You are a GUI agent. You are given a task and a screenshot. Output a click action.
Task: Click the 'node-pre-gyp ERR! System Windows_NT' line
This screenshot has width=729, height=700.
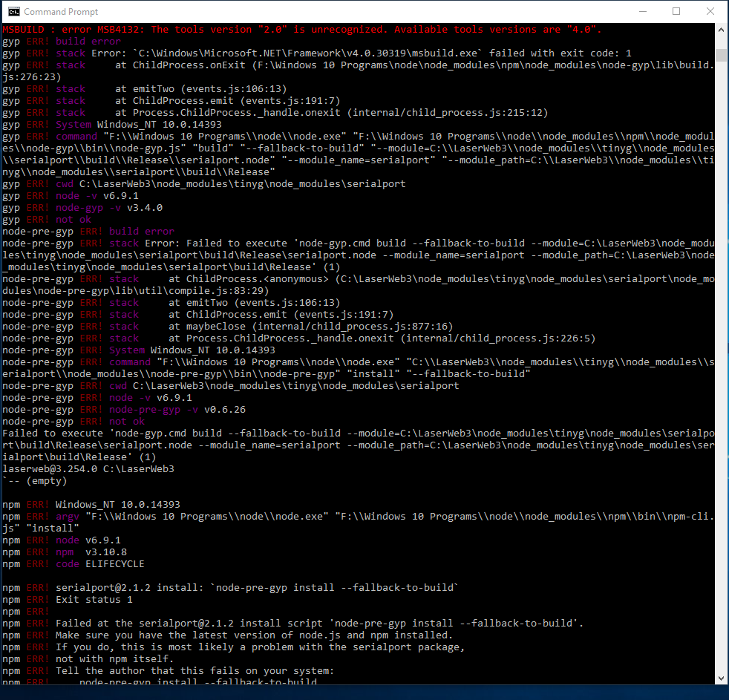click(139, 350)
